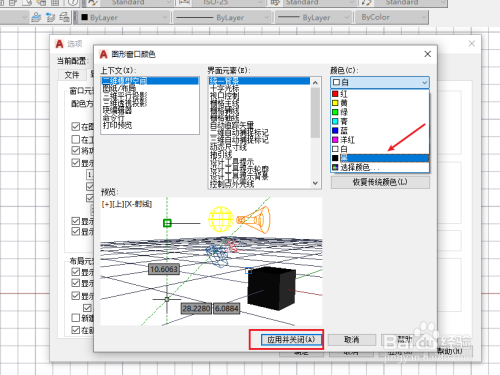
Task: Select 统一背景 interface element
Action: click(259, 81)
